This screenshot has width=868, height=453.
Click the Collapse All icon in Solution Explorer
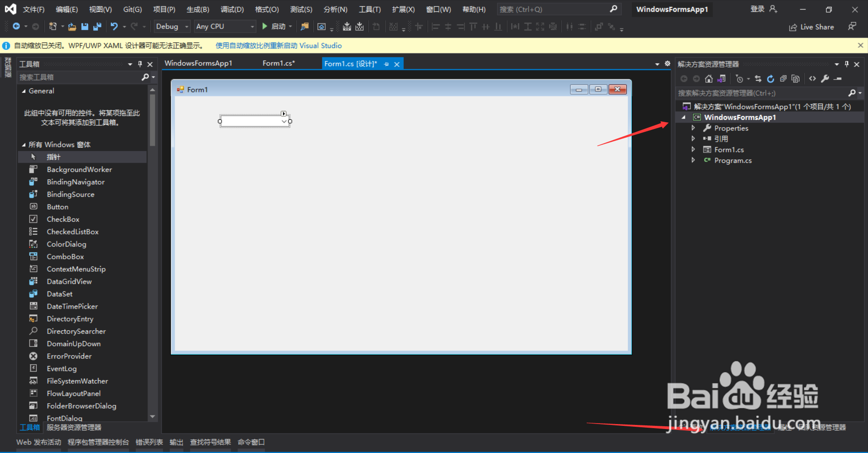[783, 78]
